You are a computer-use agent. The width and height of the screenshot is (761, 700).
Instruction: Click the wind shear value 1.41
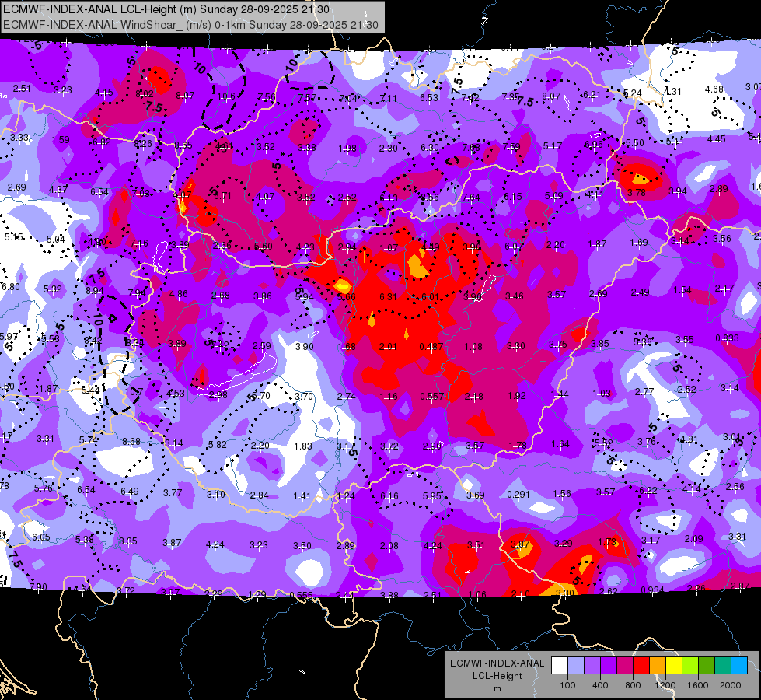coord(302,496)
